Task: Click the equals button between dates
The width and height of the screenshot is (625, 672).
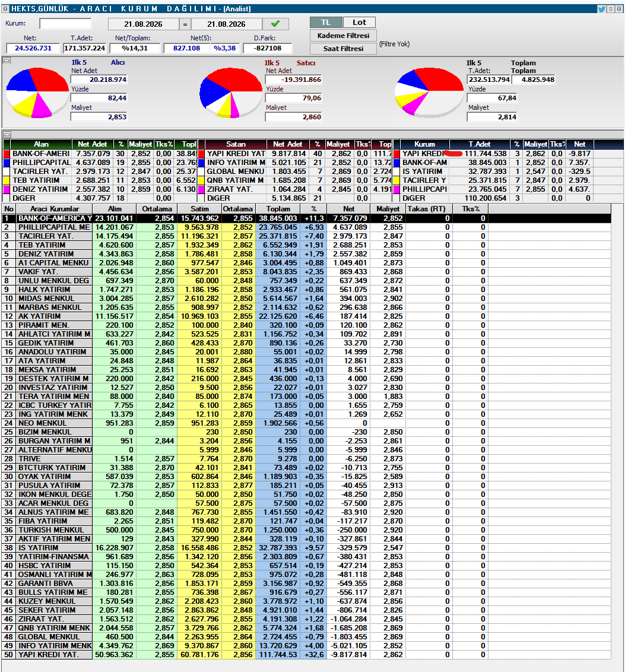Action: [185, 24]
